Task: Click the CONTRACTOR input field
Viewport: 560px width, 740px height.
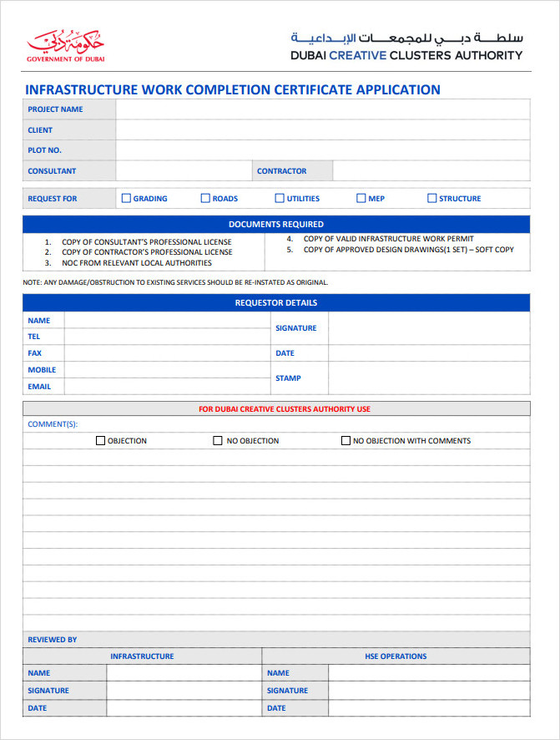Action: point(431,171)
